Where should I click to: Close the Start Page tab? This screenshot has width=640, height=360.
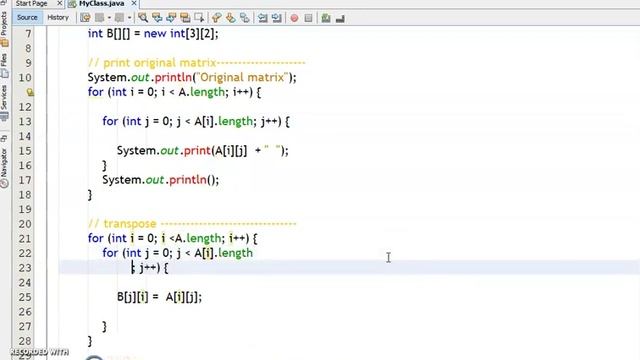[x=60, y=3]
